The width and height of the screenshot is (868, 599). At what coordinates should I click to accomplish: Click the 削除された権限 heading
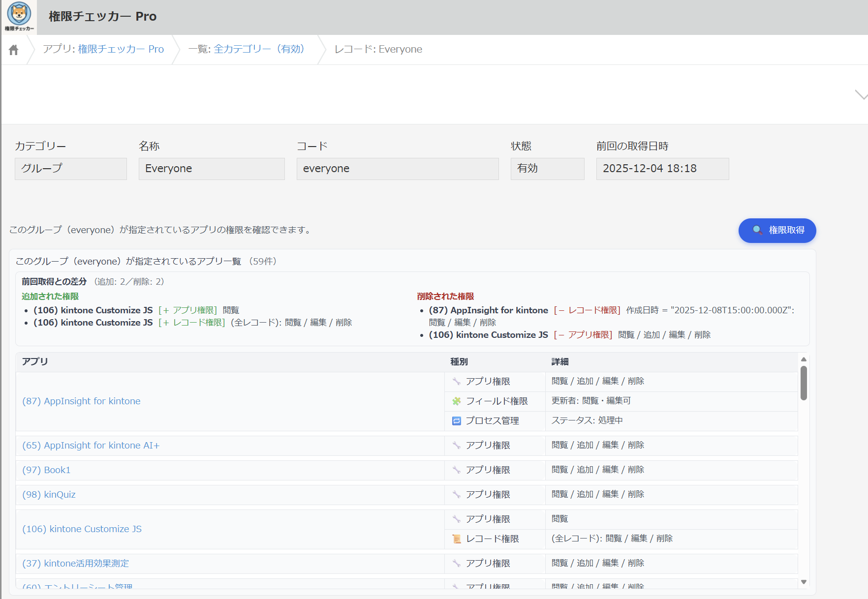445,297
